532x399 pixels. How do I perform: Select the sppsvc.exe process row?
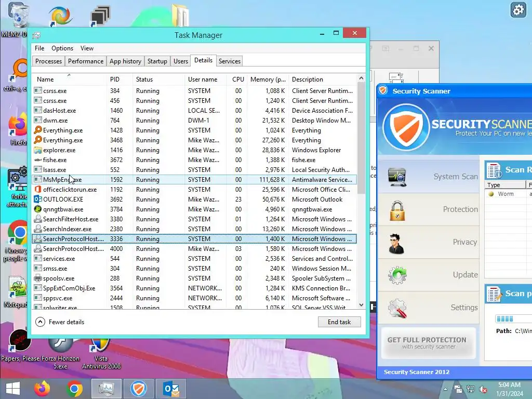tap(194, 298)
